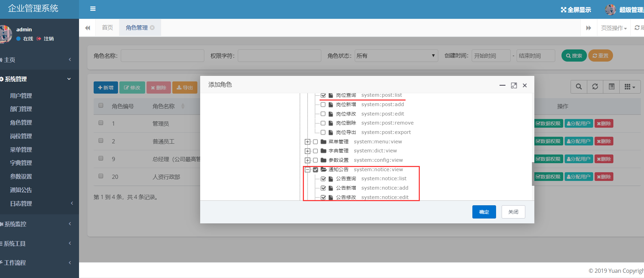Uncheck the 公告查询 checkbox
This screenshot has width=644, height=278.
tap(323, 178)
